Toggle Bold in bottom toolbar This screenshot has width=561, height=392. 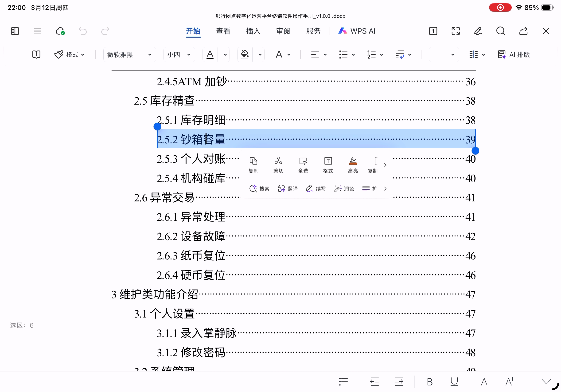pos(429,381)
